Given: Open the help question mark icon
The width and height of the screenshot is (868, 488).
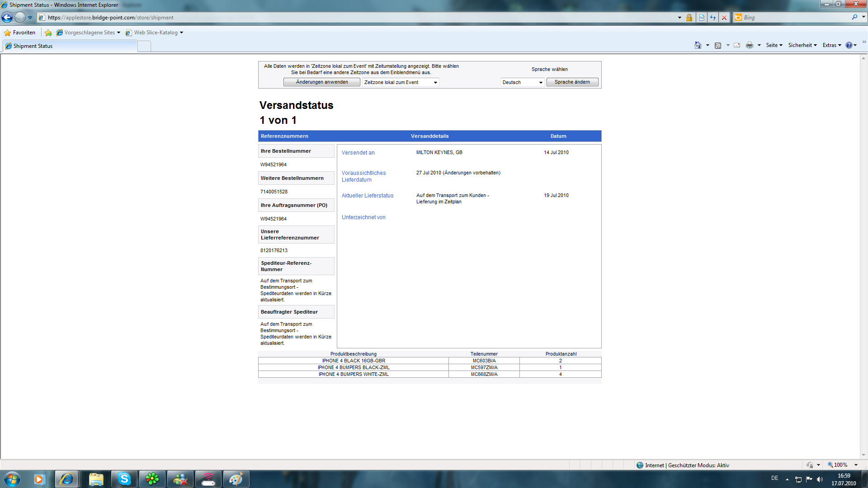Looking at the screenshot, I should point(849,45).
